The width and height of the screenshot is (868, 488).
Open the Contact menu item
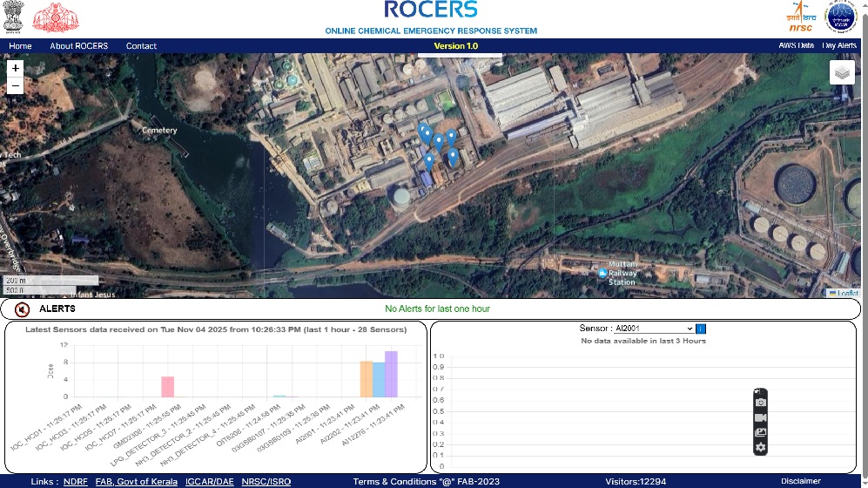pos(141,46)
